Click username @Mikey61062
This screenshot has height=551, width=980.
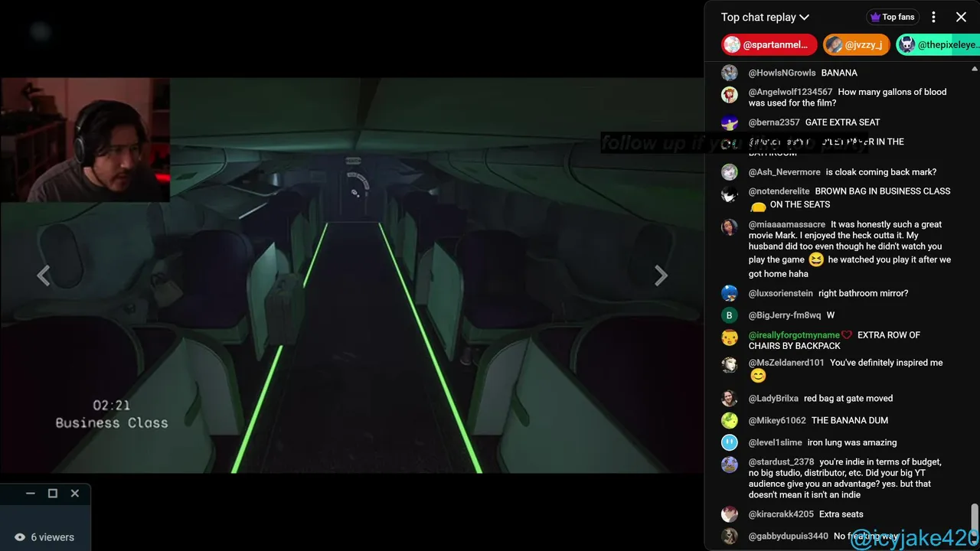[777, 420]
